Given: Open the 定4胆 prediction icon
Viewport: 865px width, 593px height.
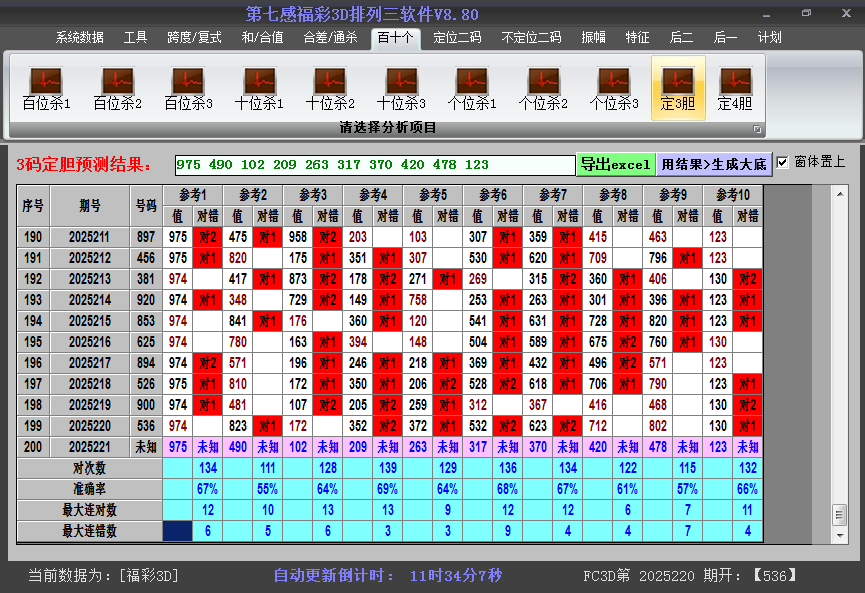Looking at the screenshot, I should [735, 88].
